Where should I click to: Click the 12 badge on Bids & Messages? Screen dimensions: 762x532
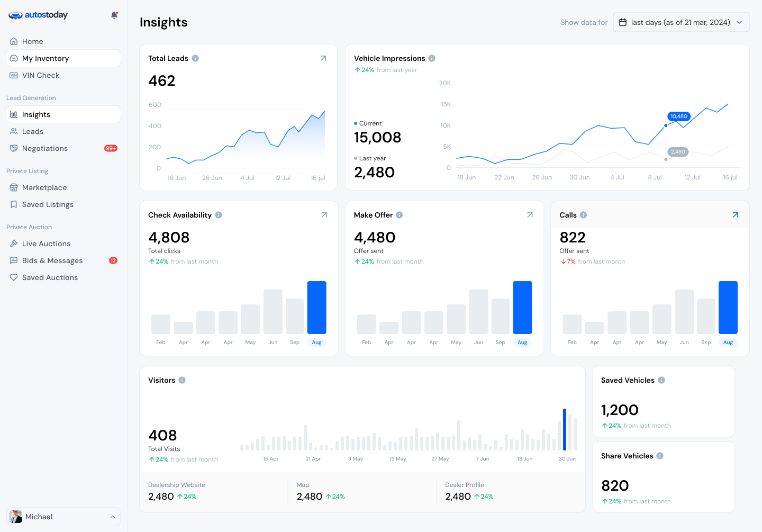click(x=113, y=260)
